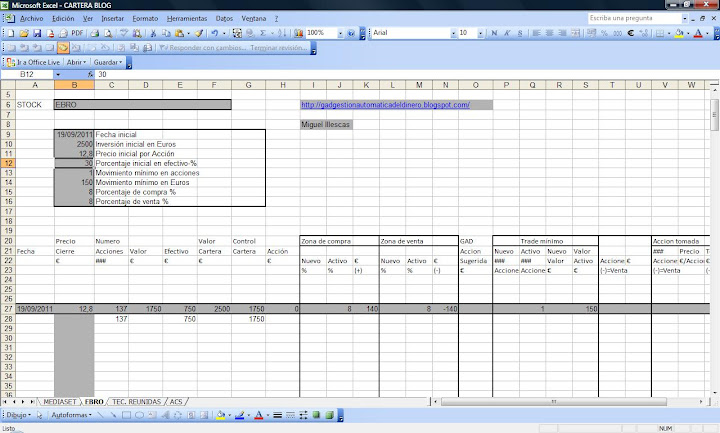Viewport: 720px width, 433px height.
Task: Merge and center the selected cells
Action: pyautogui.click(x=575, y=33)
